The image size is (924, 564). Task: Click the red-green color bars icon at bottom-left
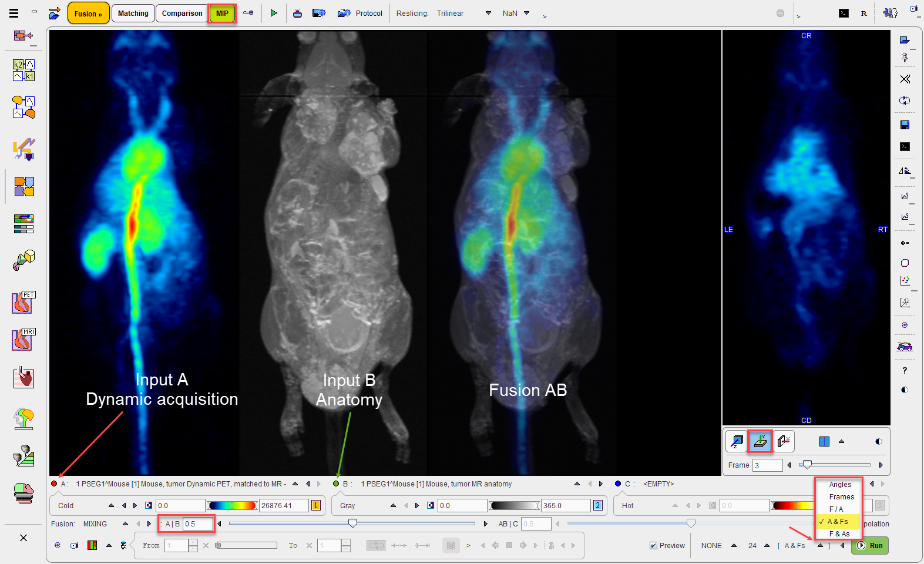[x=92, y=545]
